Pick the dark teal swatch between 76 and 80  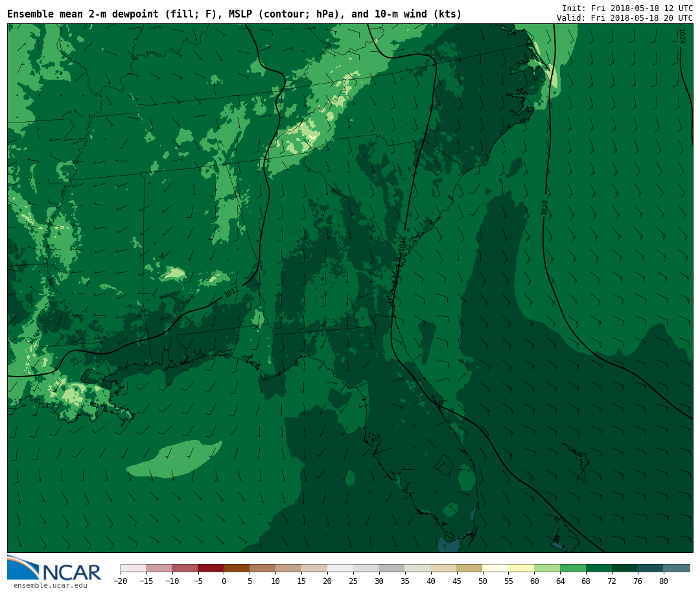[651, 568]
